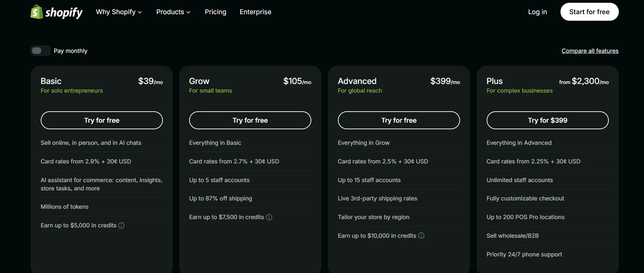Click Try for free on Grow plan

coord(250,120)
